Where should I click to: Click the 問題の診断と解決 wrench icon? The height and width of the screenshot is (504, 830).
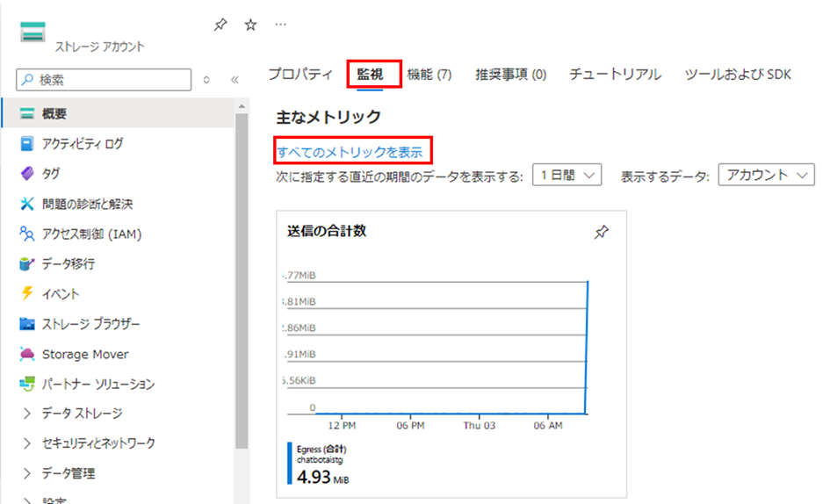(27, 204)
